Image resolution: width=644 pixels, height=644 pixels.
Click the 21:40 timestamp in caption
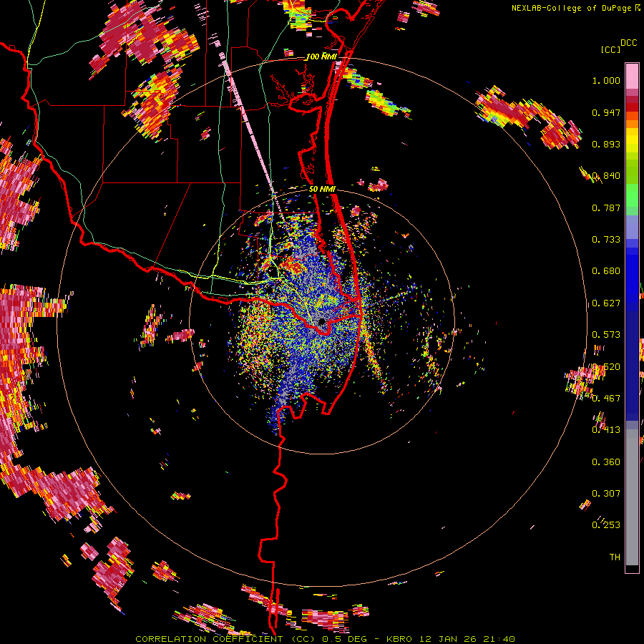click(x=498, y=639)
